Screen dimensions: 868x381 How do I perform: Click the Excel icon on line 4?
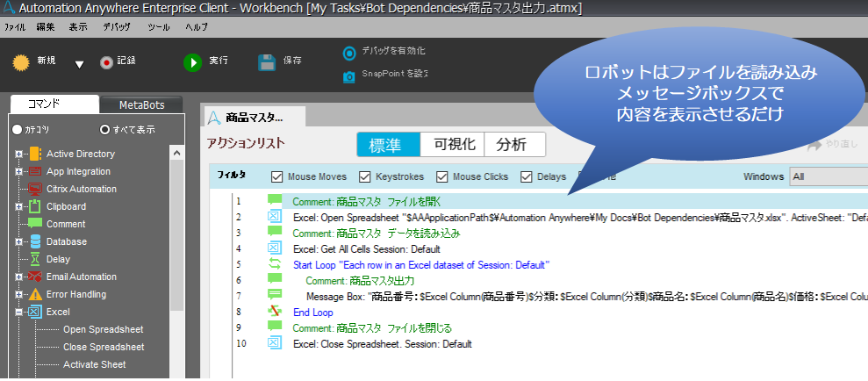(275, 248)
